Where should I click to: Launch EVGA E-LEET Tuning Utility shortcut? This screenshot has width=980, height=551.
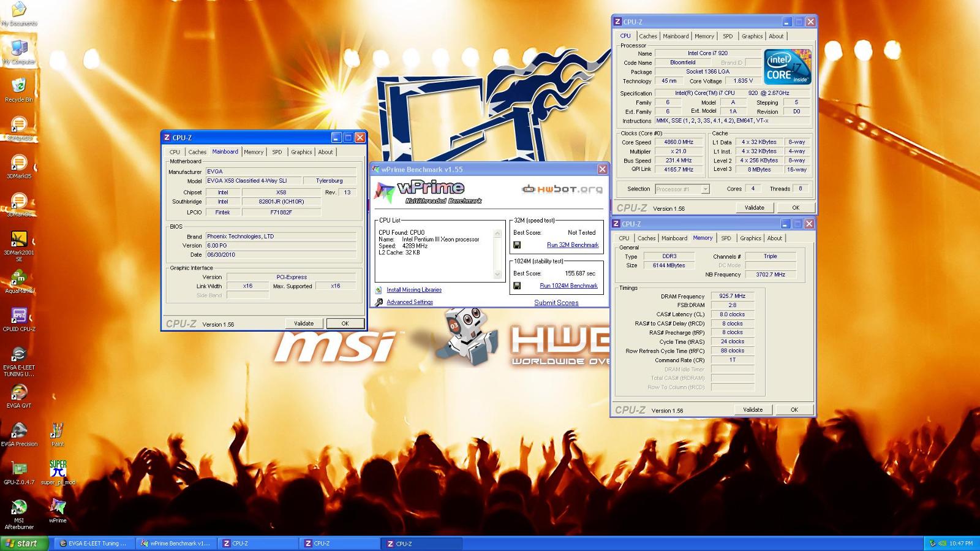pyautogui.click(x=19, y=361)
